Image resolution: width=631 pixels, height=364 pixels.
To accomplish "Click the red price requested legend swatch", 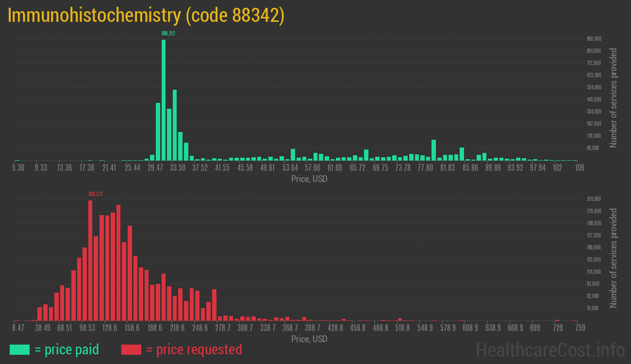I will (131, 349).
